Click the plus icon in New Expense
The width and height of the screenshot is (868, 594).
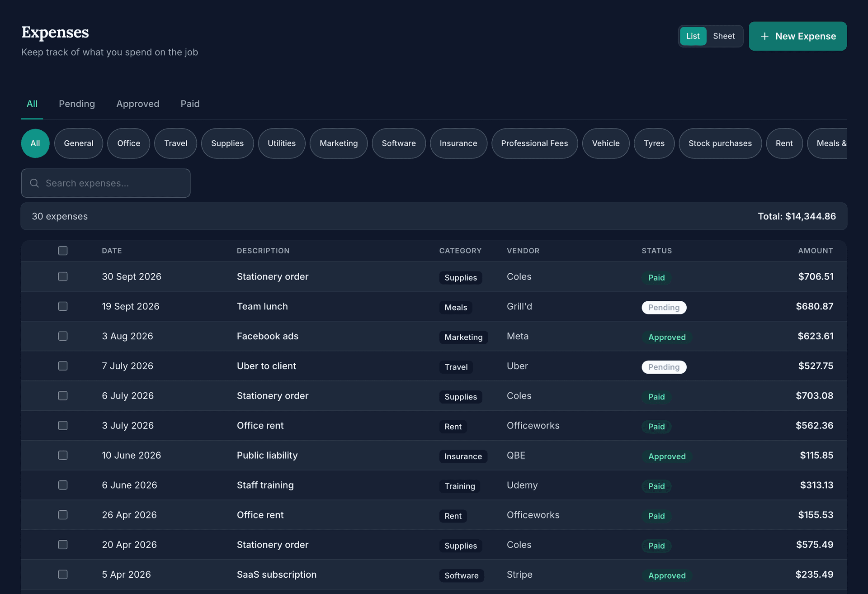(764, 36)
